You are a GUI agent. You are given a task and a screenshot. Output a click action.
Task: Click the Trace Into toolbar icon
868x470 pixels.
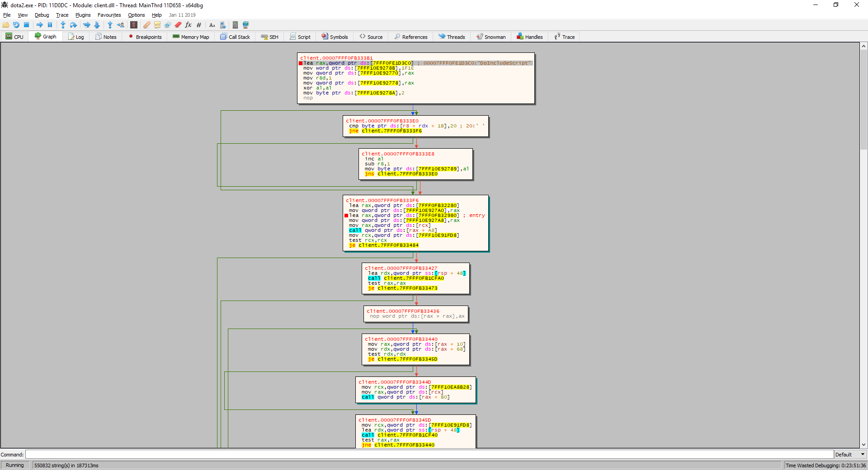[86, 25]
